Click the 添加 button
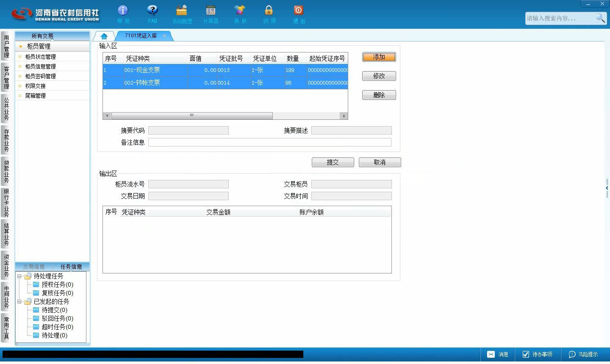Screen dimensions: 610x364 [379, 57]
